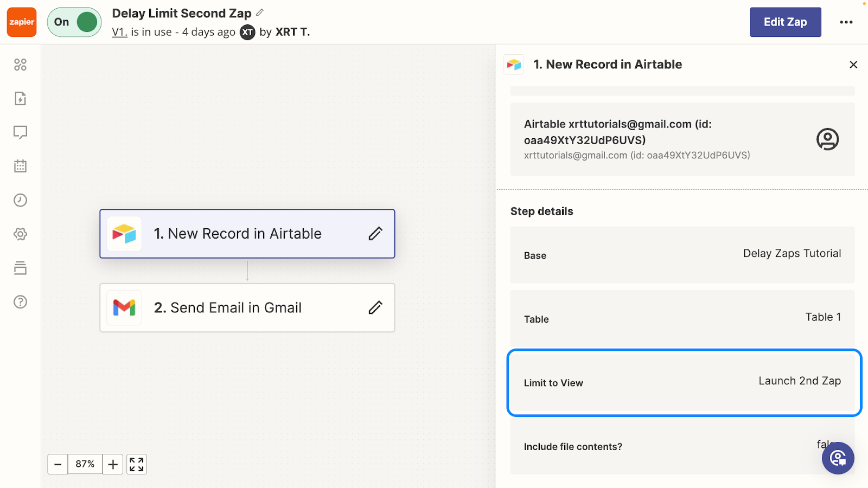868x488 pixels.
Task: Click the Gmail app icon on step 2
Action: 124,307
